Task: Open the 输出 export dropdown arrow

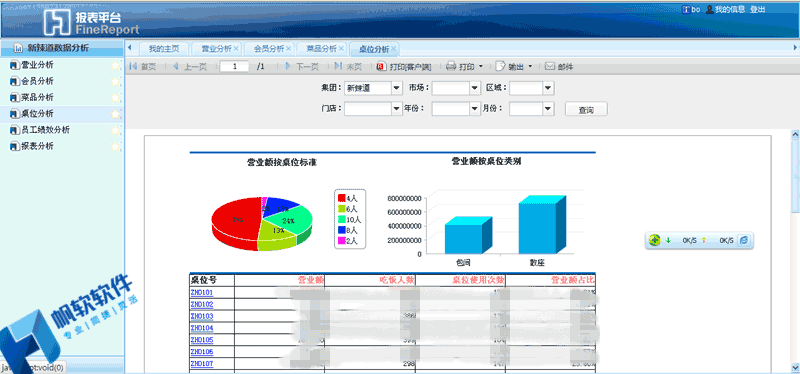Action: point(530,66)
